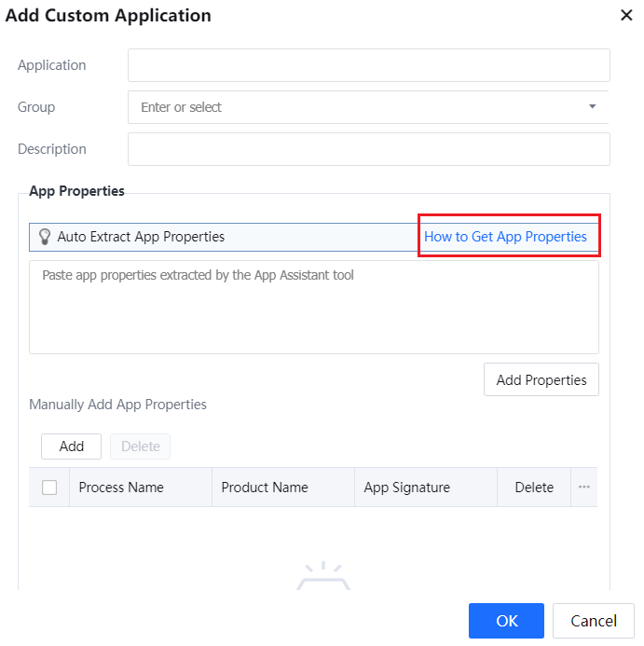Click the Group 'Enter or select' combo box
The width and height of the screenshot is (644, 646).
point(359,107)
